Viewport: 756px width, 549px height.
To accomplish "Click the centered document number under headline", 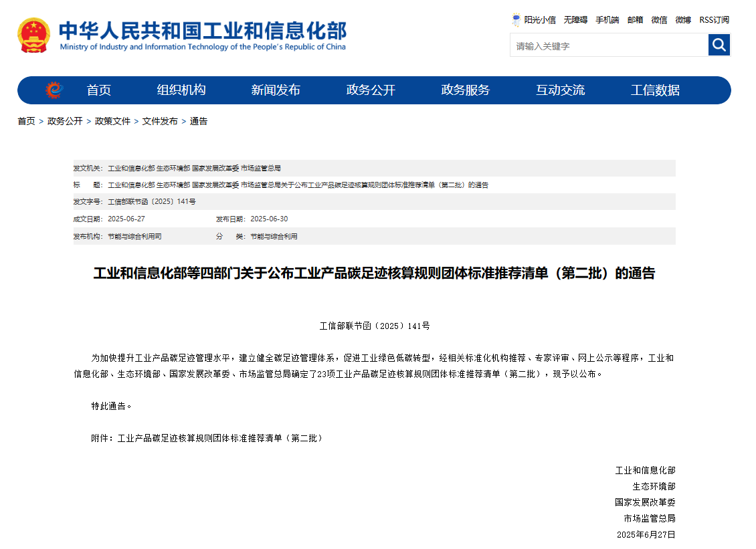I will [375, 326].
